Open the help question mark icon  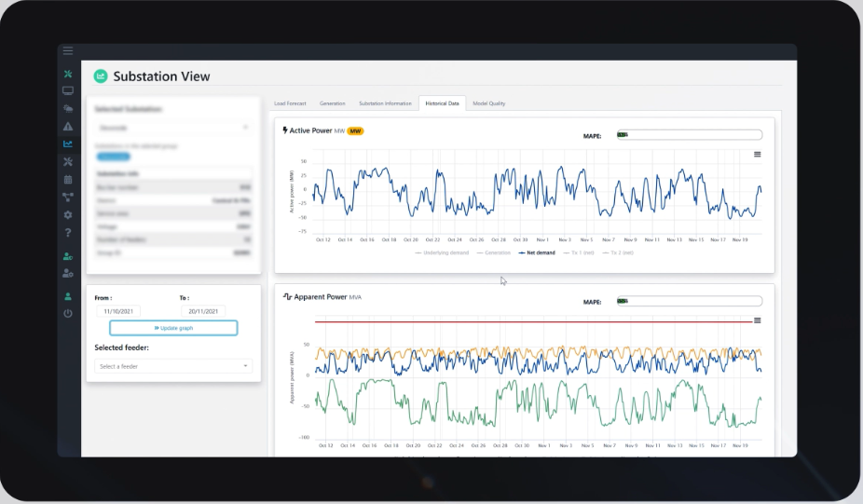click(x=68, y=232)
